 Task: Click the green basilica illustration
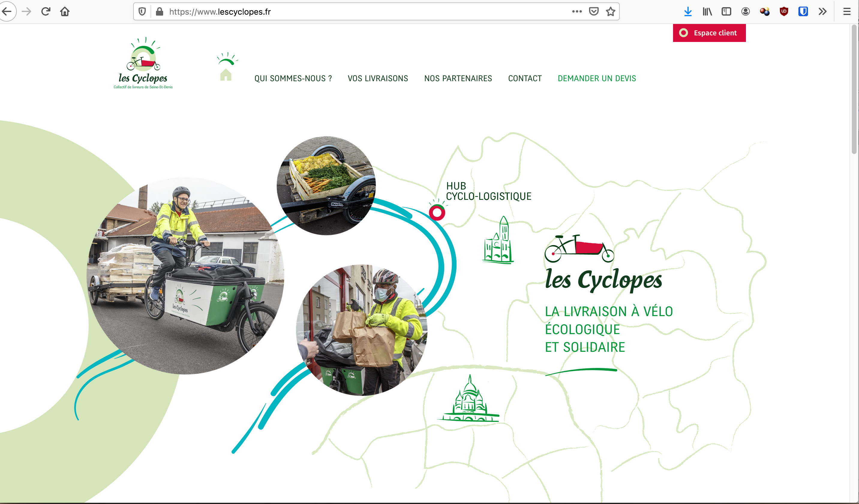498,240
